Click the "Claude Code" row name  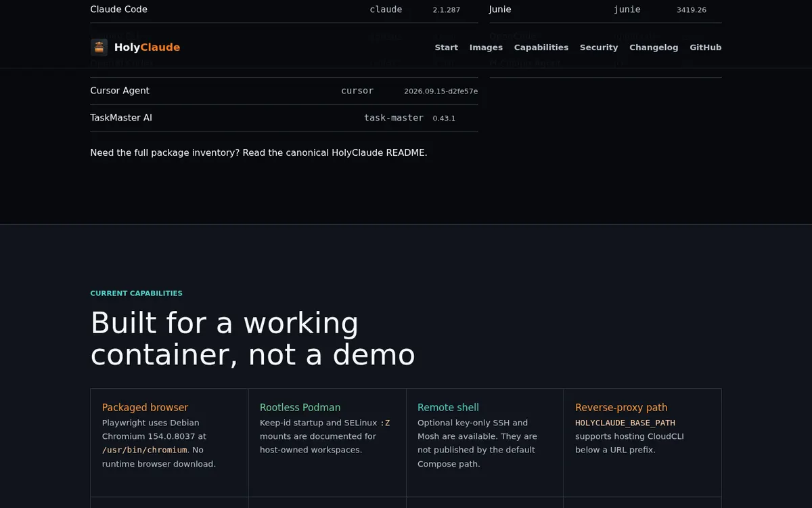(118, 9)
